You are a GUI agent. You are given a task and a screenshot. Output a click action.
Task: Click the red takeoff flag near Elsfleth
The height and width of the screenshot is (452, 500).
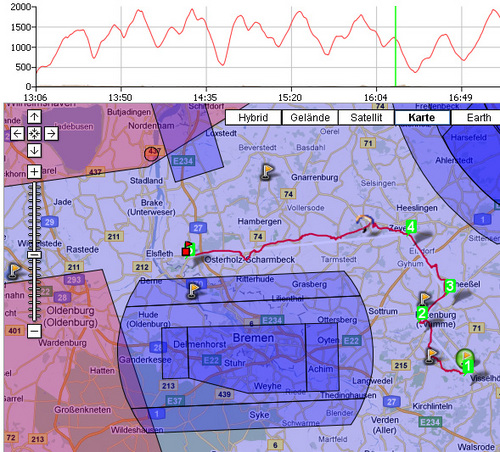(x=187, y=249)
